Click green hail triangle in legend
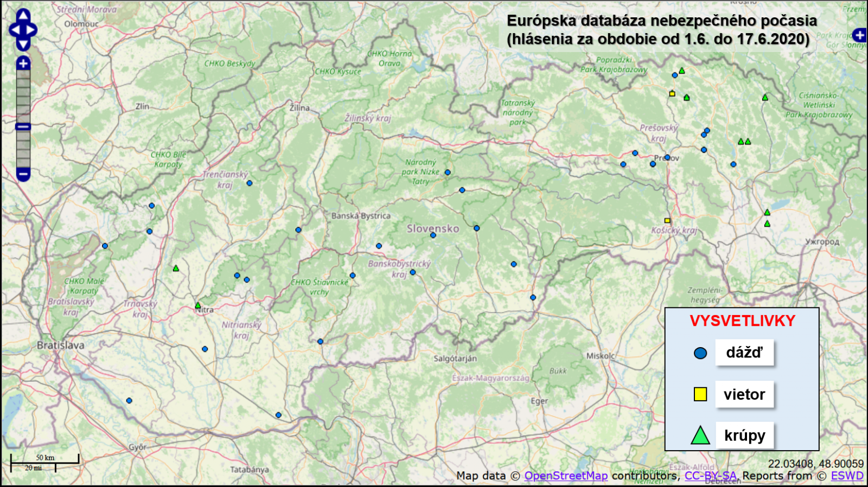Screen dimensions: 868x487 point(700,436)
